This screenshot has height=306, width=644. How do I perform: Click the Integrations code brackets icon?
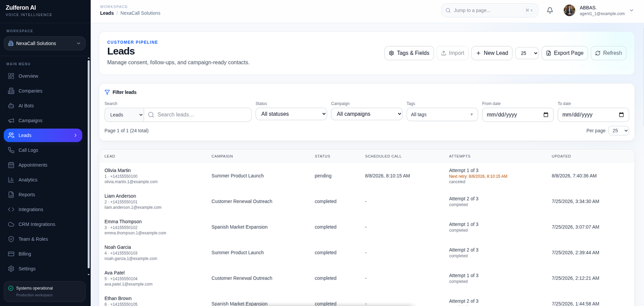pyautogui.click(x=11, y=209)
